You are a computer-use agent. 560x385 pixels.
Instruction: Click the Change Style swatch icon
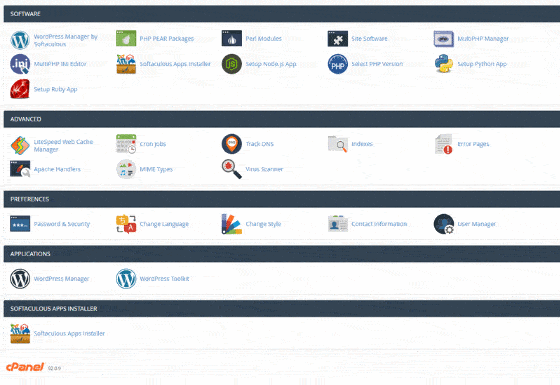232,224
